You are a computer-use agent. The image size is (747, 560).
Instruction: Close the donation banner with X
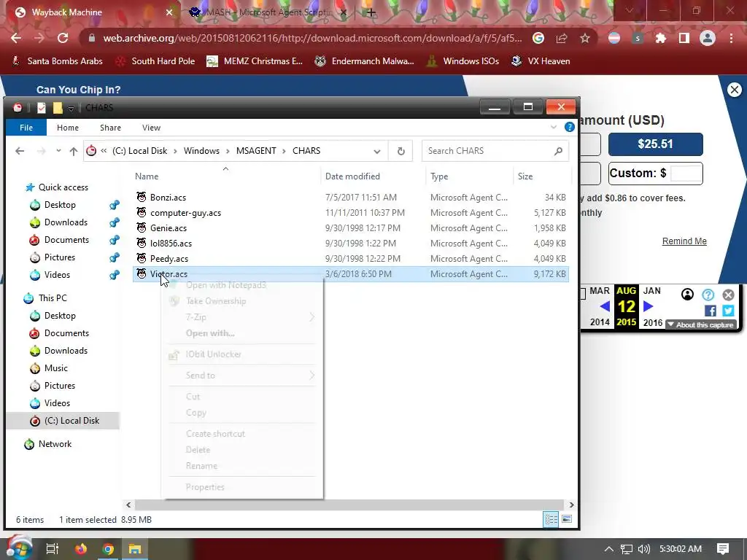coord(734,90)
